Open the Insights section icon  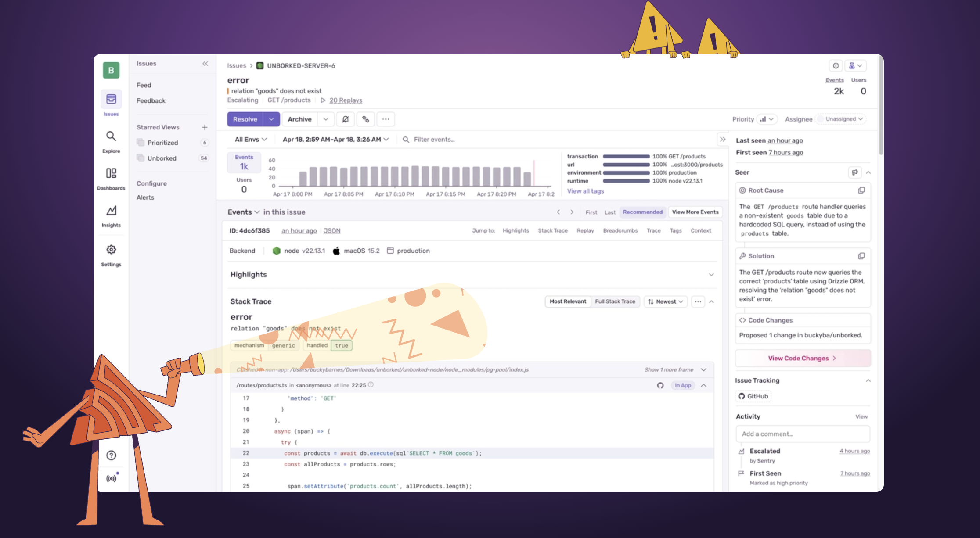click(111, 211)
